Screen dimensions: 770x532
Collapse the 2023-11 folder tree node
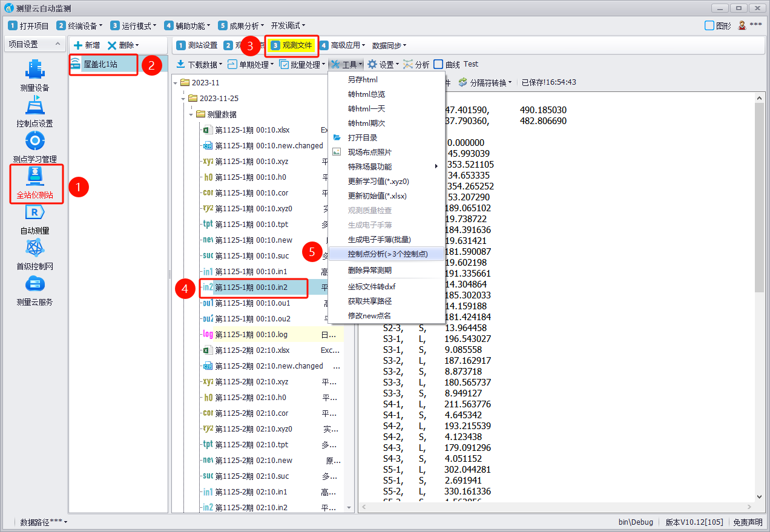[x=176, y=82]
